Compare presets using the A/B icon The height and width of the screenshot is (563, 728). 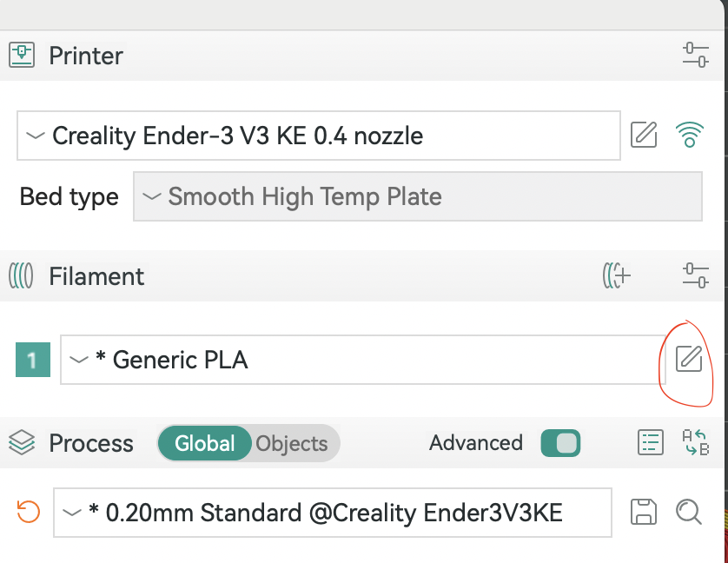click(696, 442)
